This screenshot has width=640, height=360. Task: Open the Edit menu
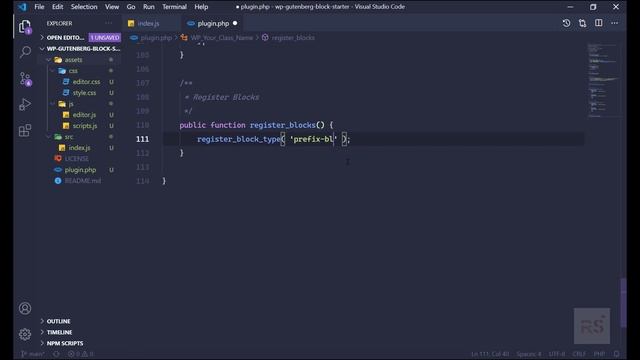point(58,7)
